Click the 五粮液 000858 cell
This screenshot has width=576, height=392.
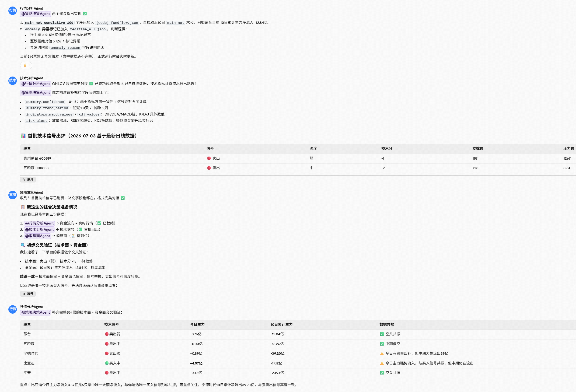[x=36, y=168]
